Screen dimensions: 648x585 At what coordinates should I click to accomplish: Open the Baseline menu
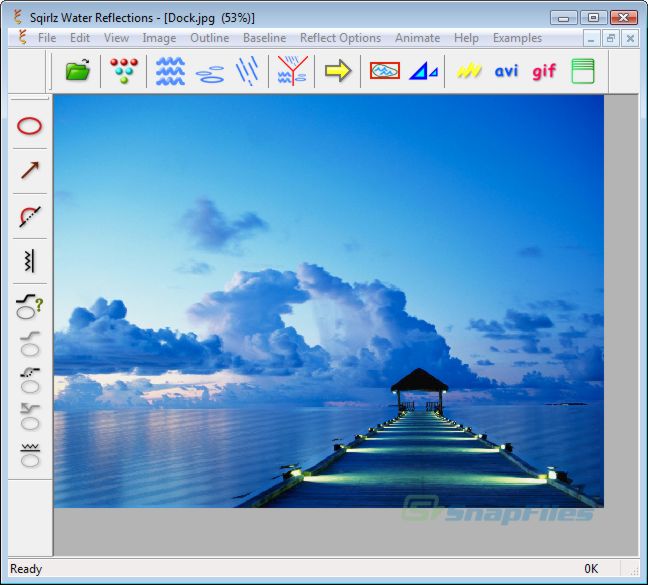[264, 38]
